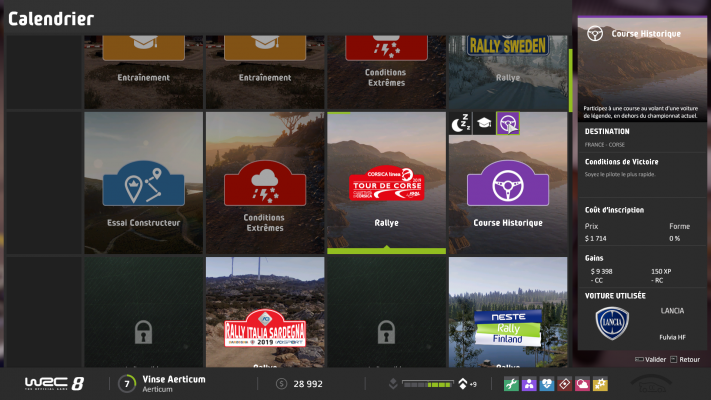This screenshot has width=711, height=400.
Task: Click the green calendar scrollbar
Action: pos(570,80)
